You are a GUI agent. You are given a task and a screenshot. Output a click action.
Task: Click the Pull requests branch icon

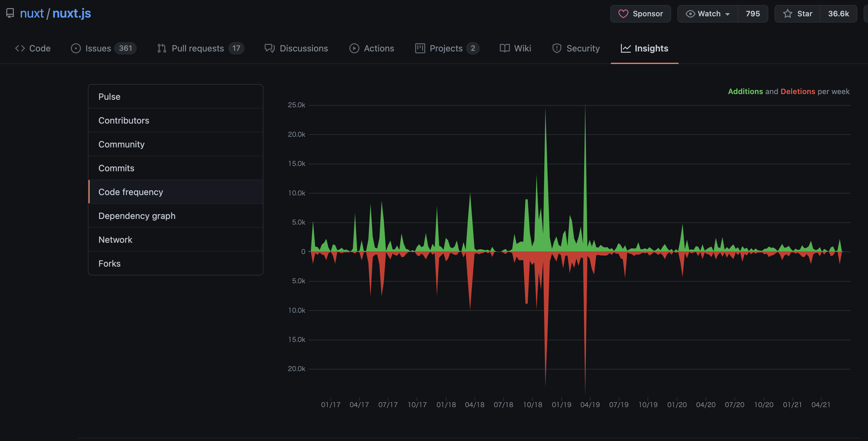pos(162,48)
